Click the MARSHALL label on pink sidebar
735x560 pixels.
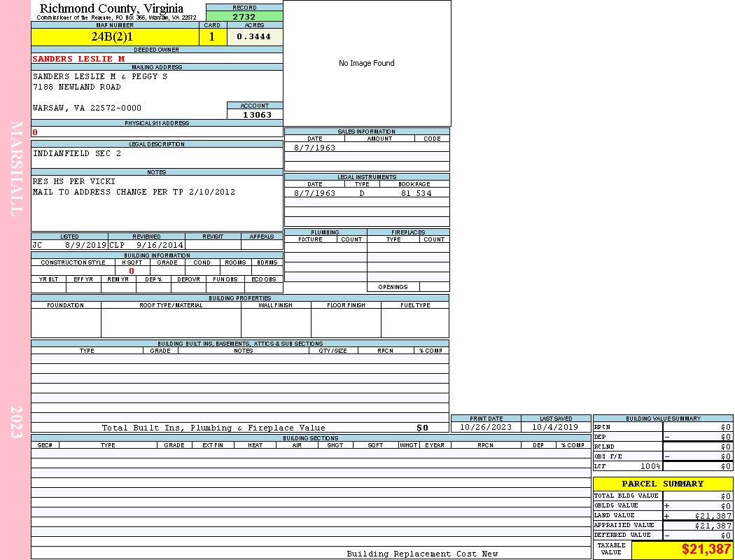[x=16, y=169]
